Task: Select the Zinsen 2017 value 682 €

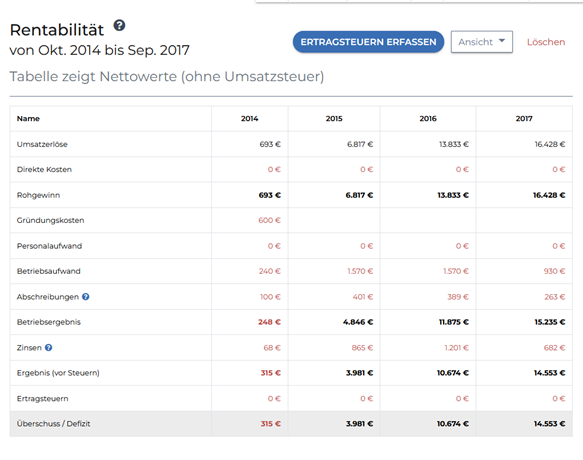Action: point(554,348)
